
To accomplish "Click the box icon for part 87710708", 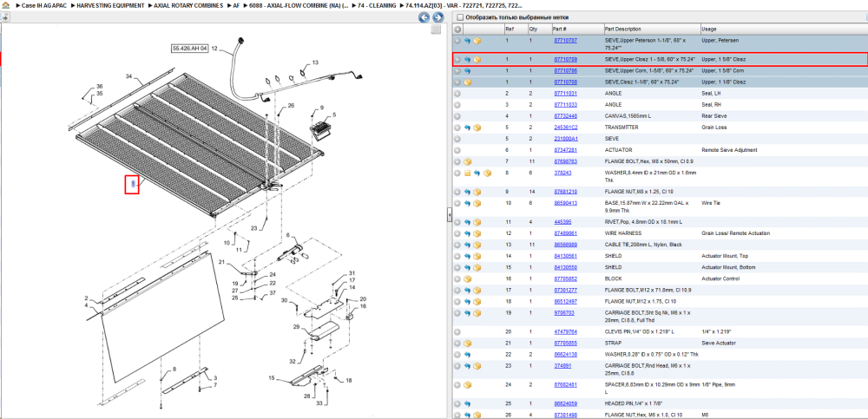I will (x=467, y=82).
